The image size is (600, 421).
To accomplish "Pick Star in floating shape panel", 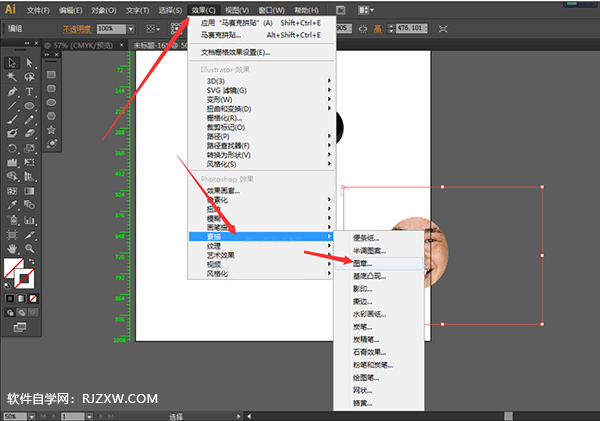I will tap(51, 130).
